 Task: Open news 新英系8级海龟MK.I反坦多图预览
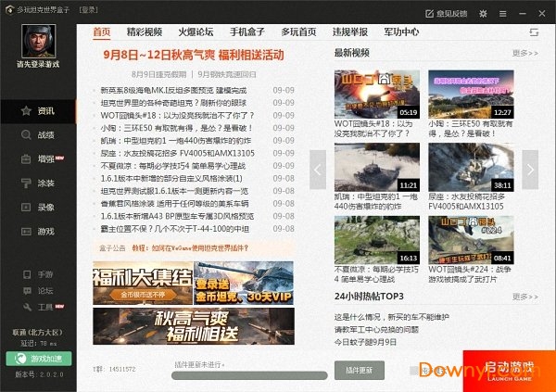click(173, 90)
